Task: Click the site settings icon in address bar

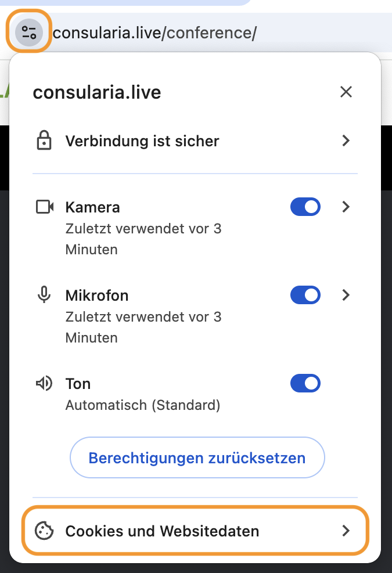Action: point(29,33)
